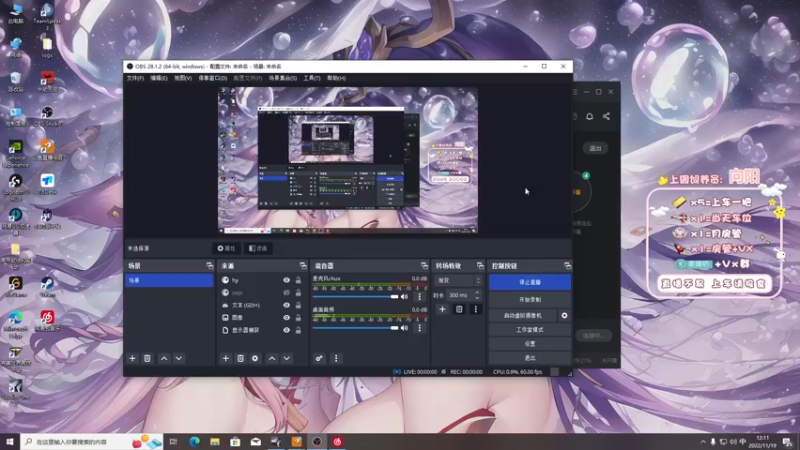The width and height of the screenshot is (800, 450).
Task: Open 设置 from the controls panel
Action: 530,344
